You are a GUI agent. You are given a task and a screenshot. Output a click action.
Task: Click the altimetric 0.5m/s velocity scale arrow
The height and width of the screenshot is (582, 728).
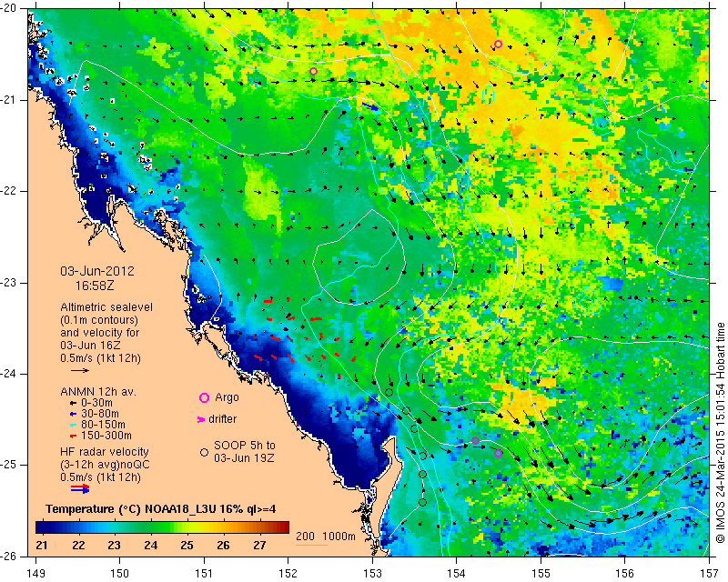pos(80,370)
